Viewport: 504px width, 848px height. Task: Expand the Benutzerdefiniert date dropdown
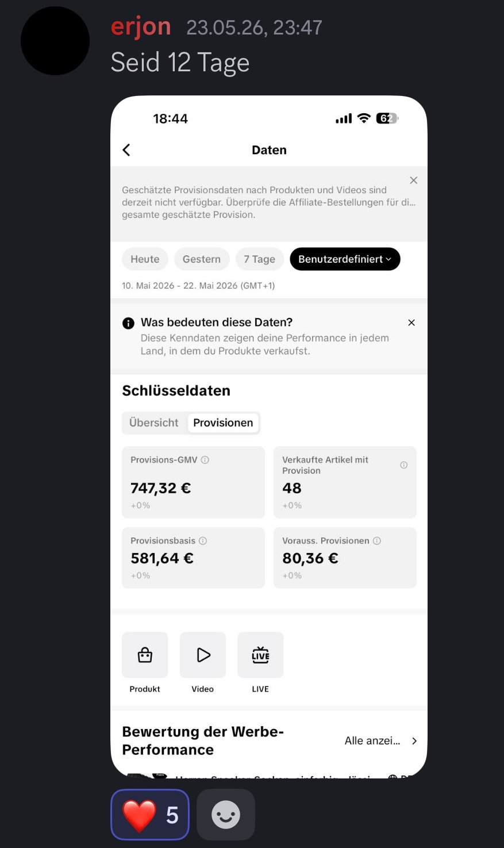point(345,259)
